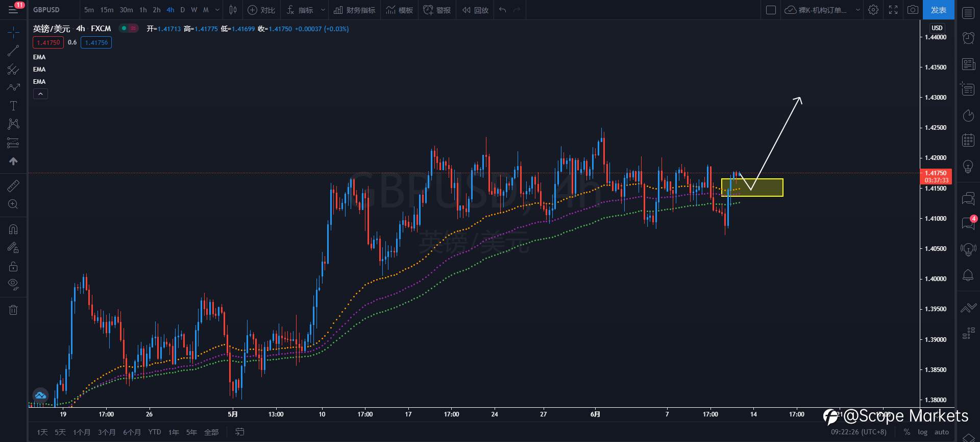
Task: Open the alerts alarm clock panel
Action: pos(968,38)
